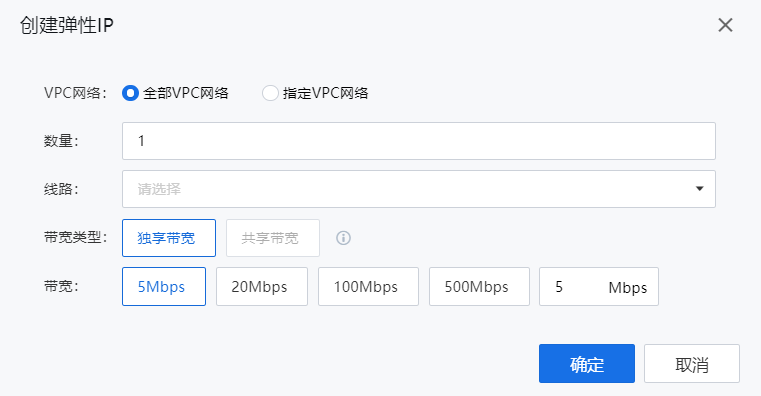Screen dimensions: 761x396
Task: Select the 全部VPC网络 radio button
Action: [x=130, y=93]
